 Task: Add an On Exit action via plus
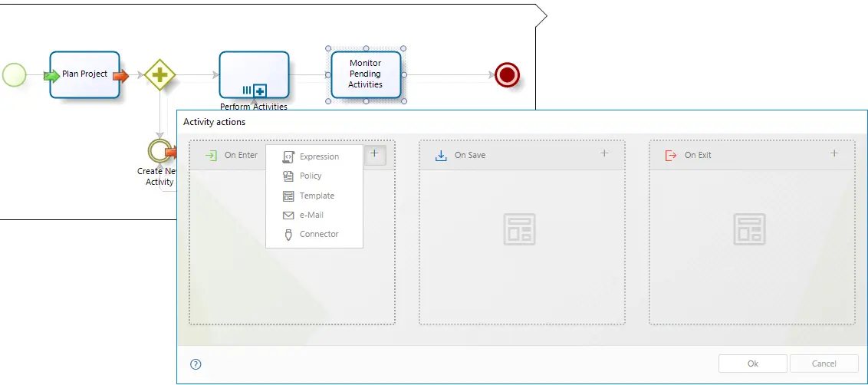834,153
